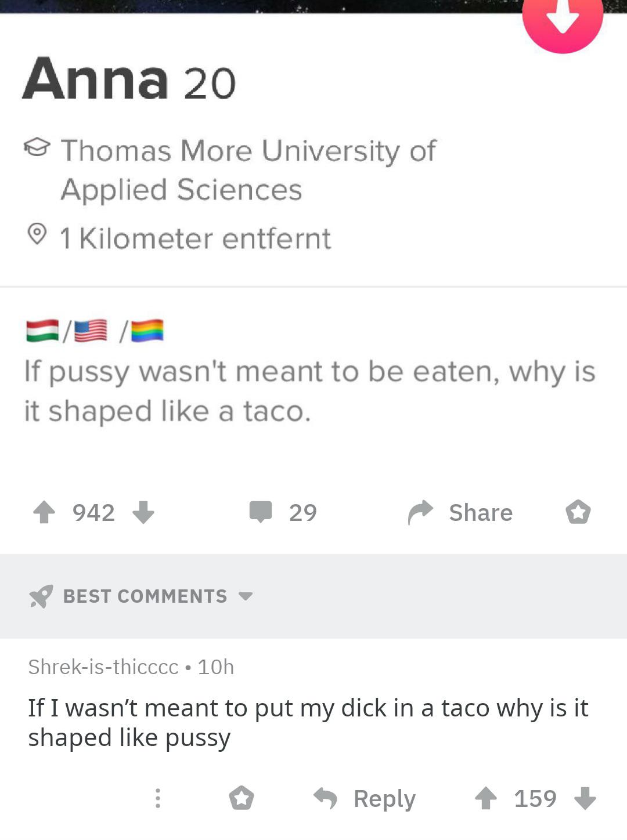Open the post's 29 comments
627x840 pixels.
283,512
